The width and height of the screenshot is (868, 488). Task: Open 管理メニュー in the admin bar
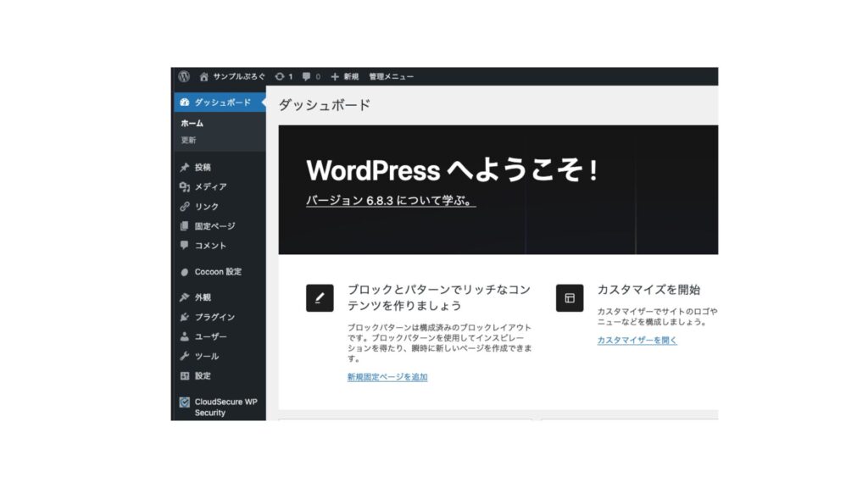tap(392, 76)
